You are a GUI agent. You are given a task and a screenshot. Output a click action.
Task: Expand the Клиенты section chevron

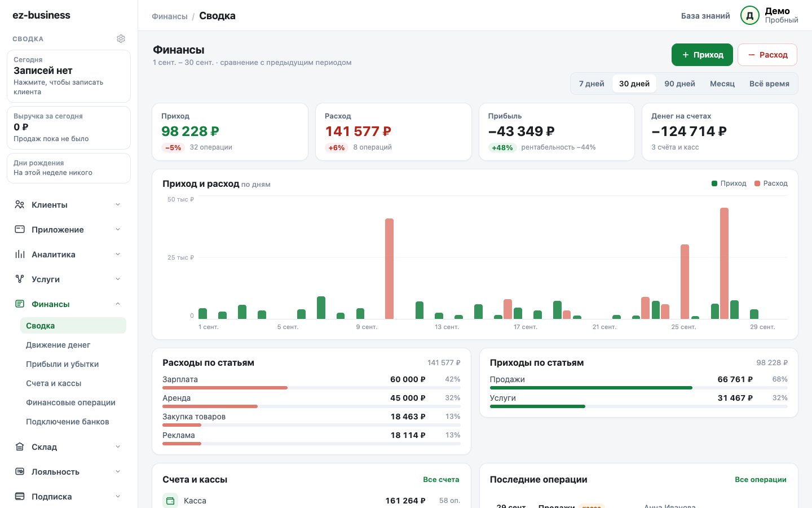(x=118, y=204)
